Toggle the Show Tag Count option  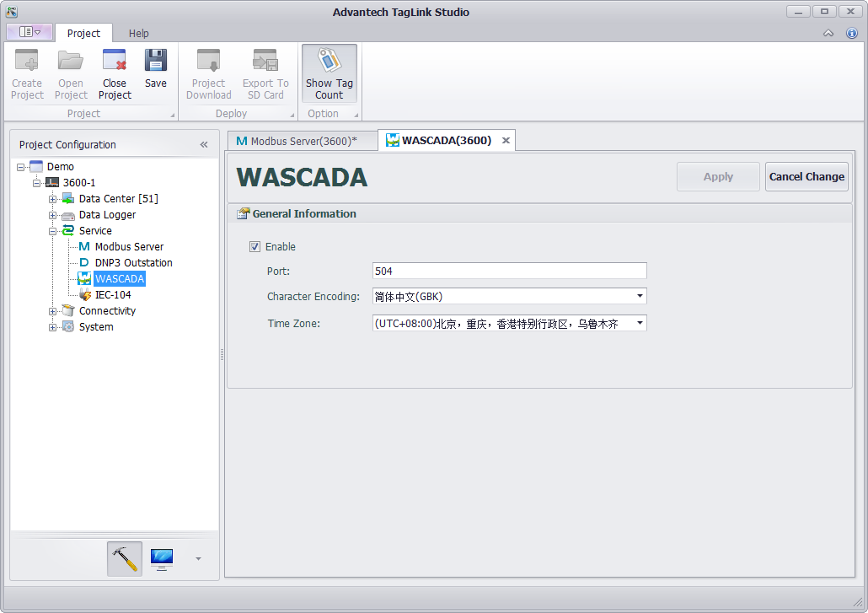click(x=329, y=74)
